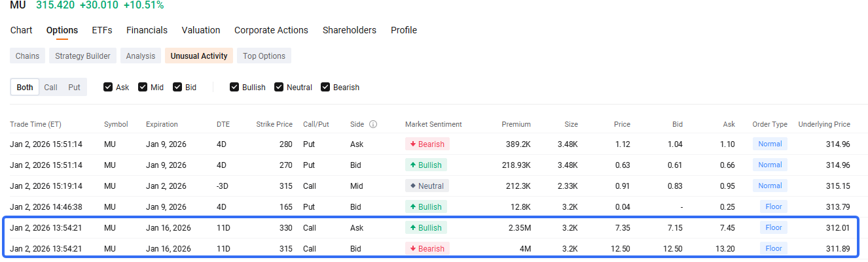Open the Corporate Actions tab
This screenshot has height=262, width=868.
[x=271, y=30]
